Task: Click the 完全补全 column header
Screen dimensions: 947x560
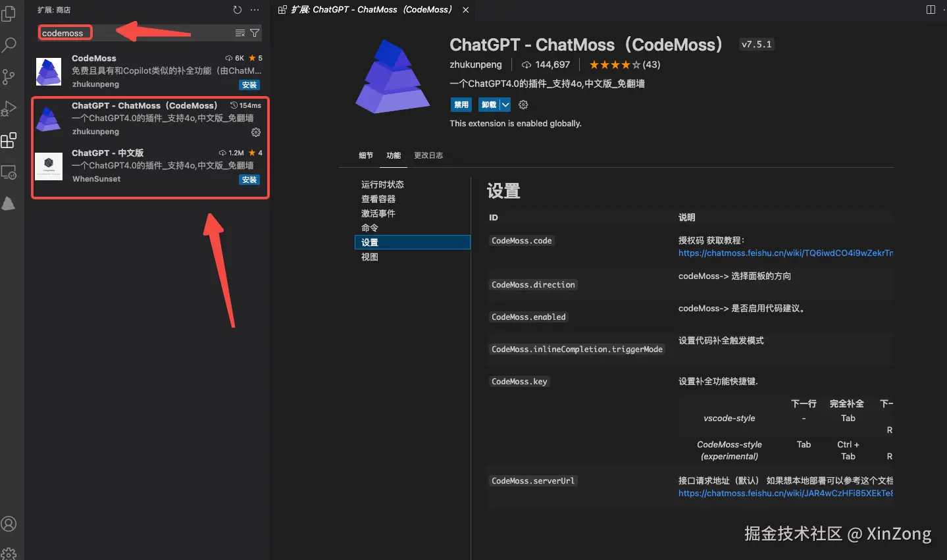Action: (x=847, y=403)
